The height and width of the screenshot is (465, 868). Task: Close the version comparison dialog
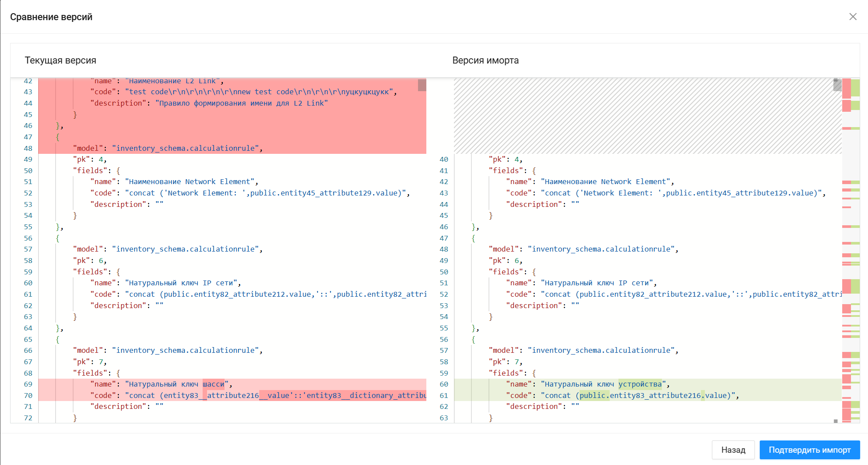tap(853, 17)
